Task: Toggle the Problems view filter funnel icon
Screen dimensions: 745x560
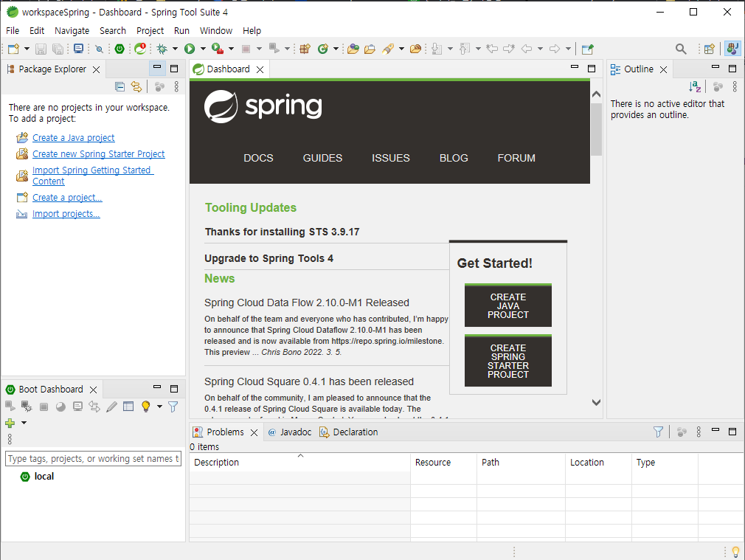Action: 658,432
